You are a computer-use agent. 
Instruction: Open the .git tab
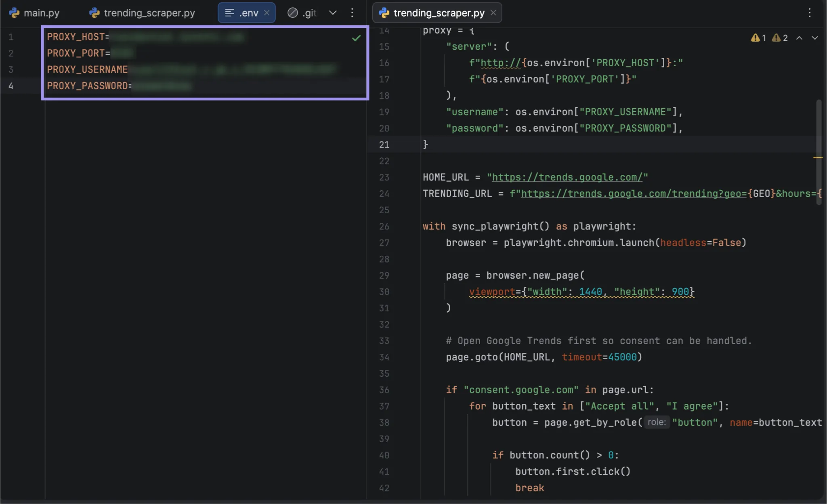tap(302, 13)
